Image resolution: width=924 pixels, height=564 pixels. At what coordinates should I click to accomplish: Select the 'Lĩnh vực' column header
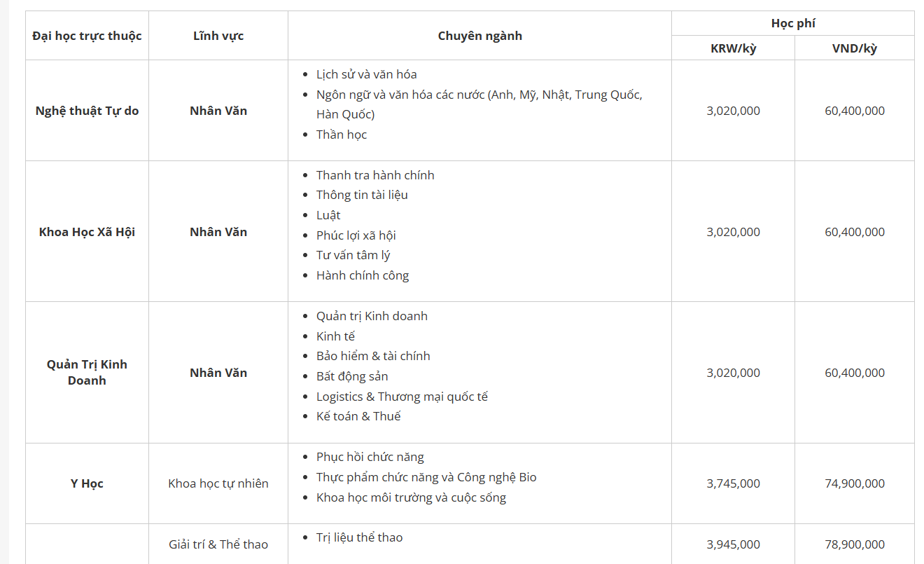(218, 36)
